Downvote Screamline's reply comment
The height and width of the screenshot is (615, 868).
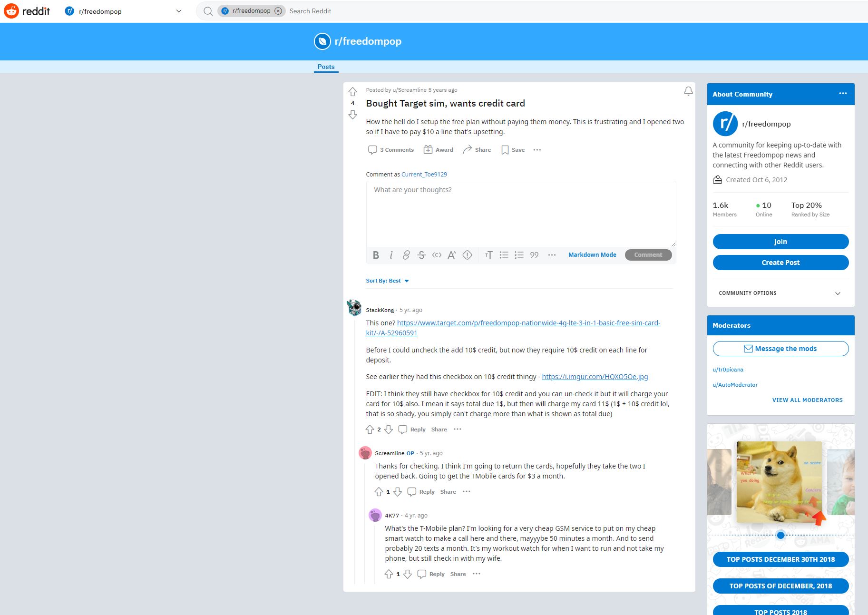point(398,492)
